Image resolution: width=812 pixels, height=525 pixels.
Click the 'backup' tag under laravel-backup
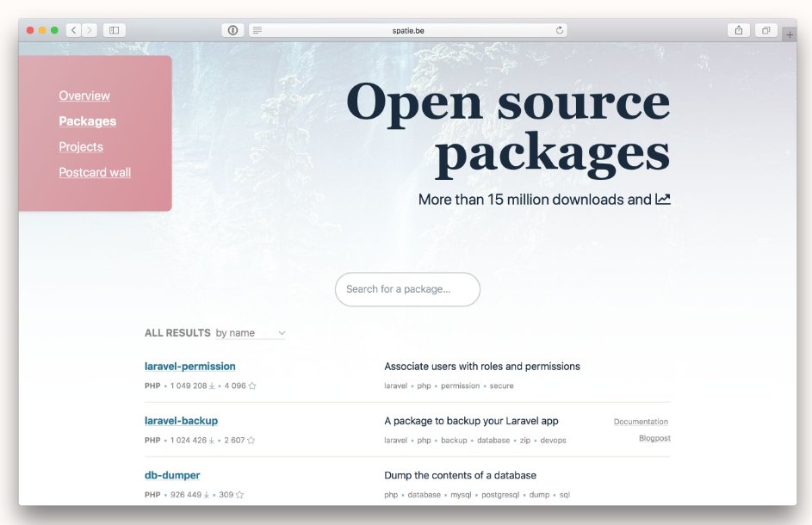454,440
